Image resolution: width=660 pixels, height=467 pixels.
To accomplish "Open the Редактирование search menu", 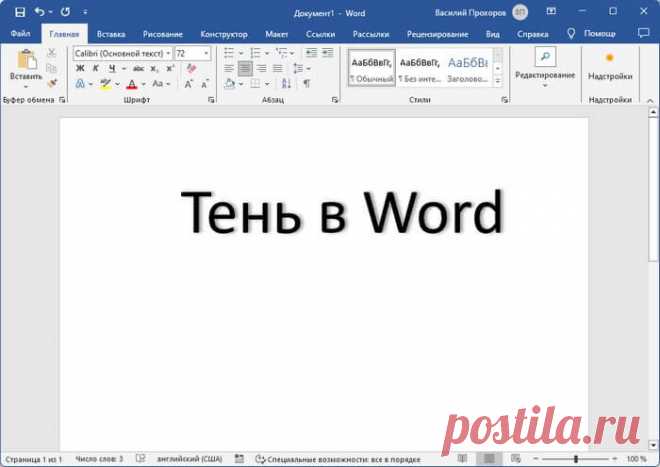I will click(x=545, y=67).
